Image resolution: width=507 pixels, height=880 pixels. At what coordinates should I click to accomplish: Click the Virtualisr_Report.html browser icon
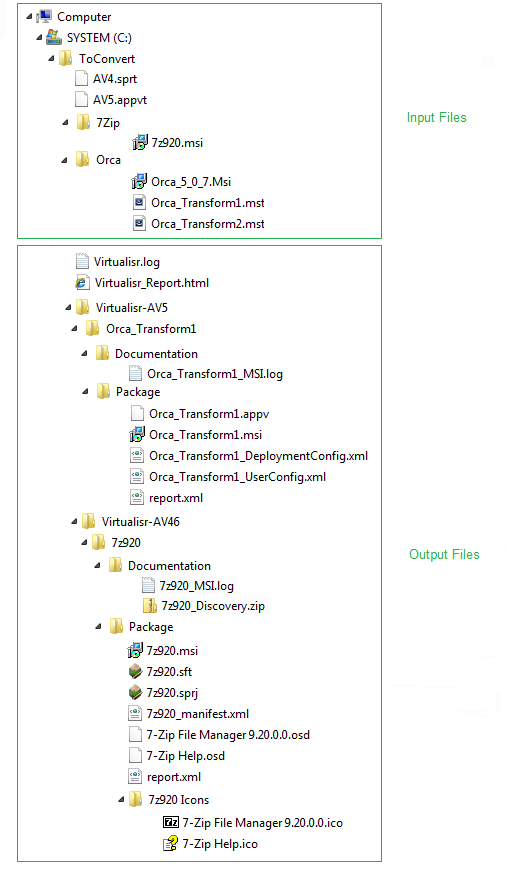[82, 283]
